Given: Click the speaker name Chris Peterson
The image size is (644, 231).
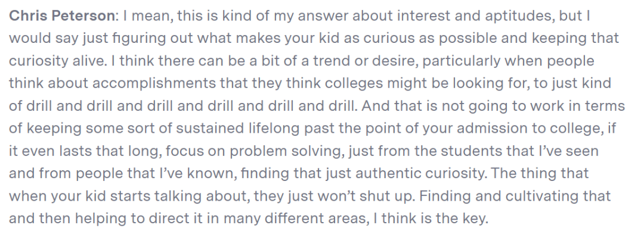Looking at the screenshot, I should coord(61,15).
